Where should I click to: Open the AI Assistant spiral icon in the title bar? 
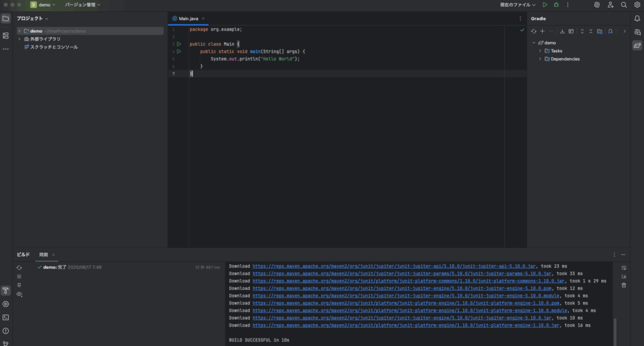[x=597, y=5]
